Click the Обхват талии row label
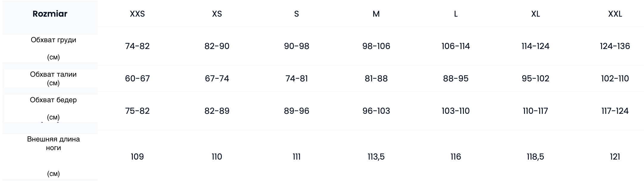 53,75
